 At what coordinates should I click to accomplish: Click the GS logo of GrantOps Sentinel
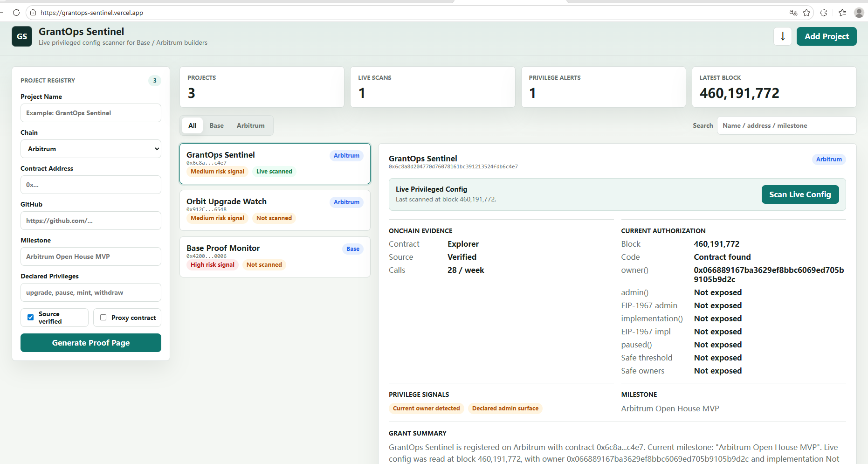[22, 36]
